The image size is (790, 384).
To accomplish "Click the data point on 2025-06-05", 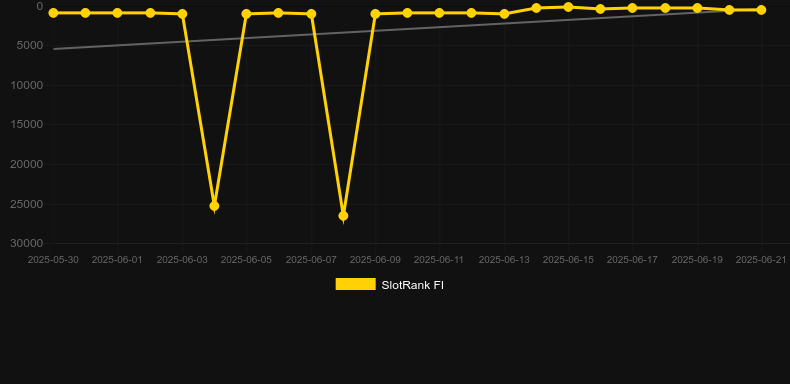I will tap(246, 14).
